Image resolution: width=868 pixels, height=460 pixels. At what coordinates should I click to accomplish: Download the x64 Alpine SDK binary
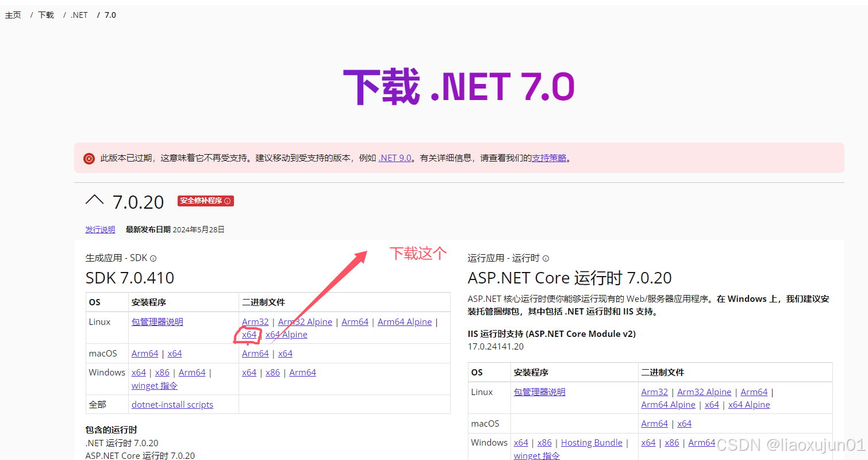(x=286, y=334)
